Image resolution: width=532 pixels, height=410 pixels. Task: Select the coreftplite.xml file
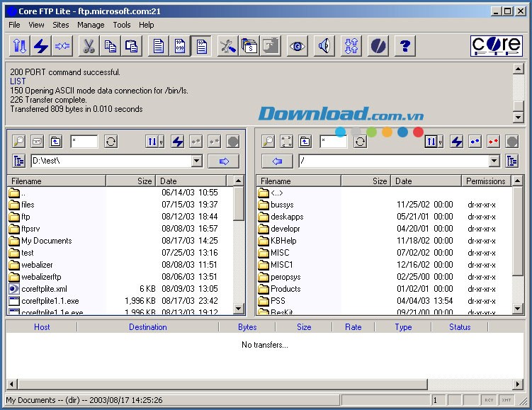(44, 289)
